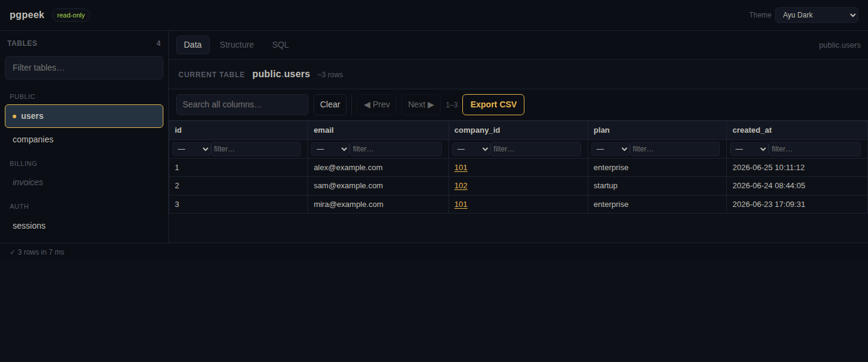This screenshot has height=362, width=868.
Task: Click the company_id filter text field
Action: (535, 149)
